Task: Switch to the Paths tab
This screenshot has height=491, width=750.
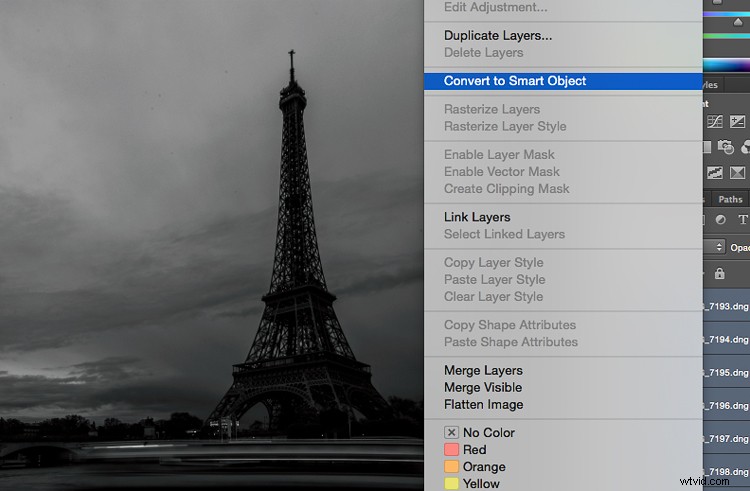Action: pyautogui.click(x=731, y=199)
